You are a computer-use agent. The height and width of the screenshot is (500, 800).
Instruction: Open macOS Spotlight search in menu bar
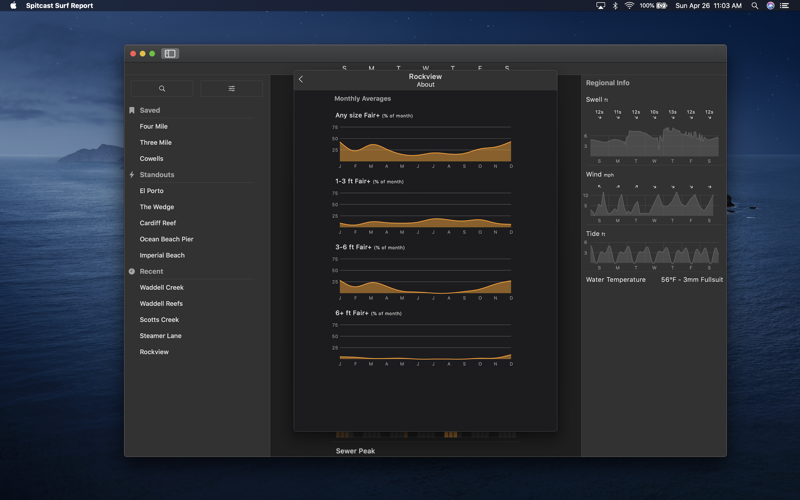click(755, 6)
